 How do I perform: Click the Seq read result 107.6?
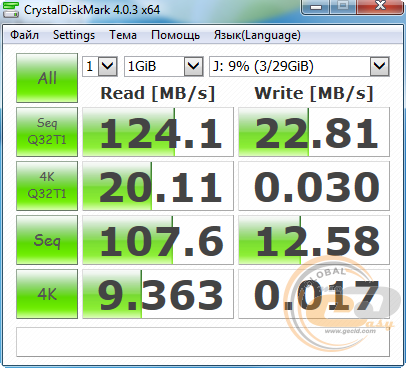pyautogui.click(x=158, y=240)
